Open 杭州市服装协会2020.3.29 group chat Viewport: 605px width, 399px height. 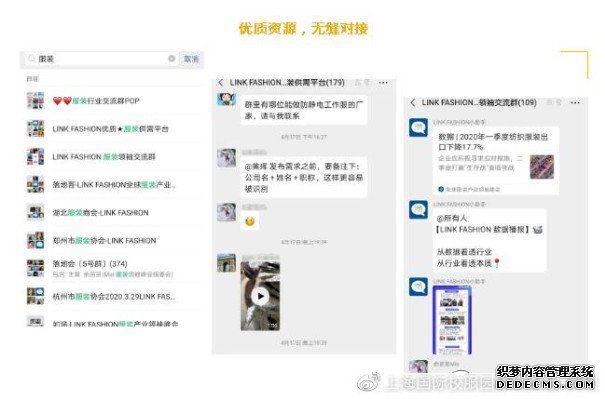click(x=113, y=296)
